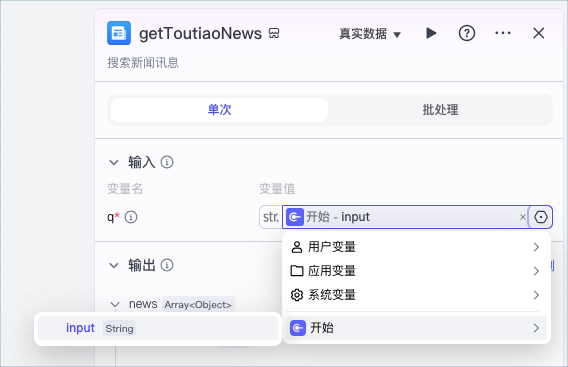
Task: Run the node with the play button
Action: click(x=431, y=33)
